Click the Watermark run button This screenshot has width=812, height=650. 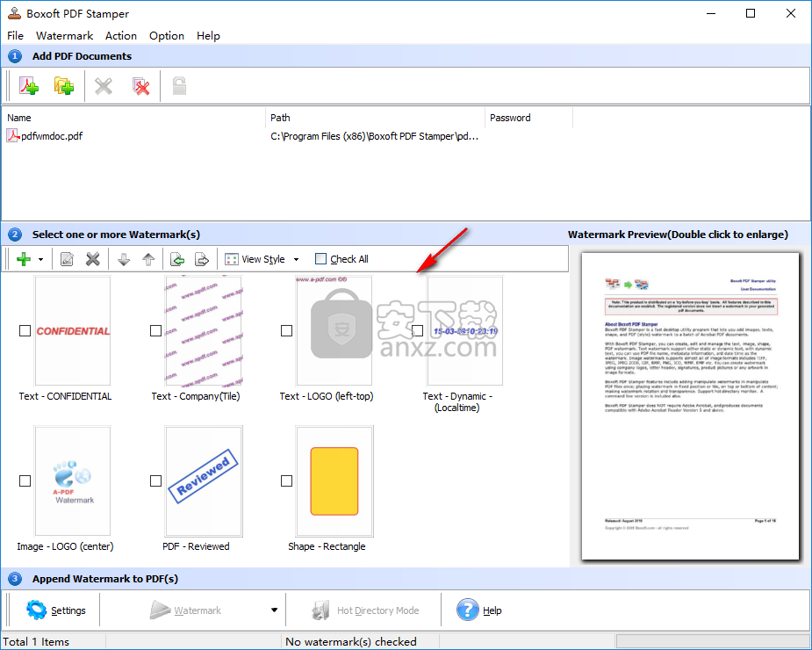click(x=185, y=610)
